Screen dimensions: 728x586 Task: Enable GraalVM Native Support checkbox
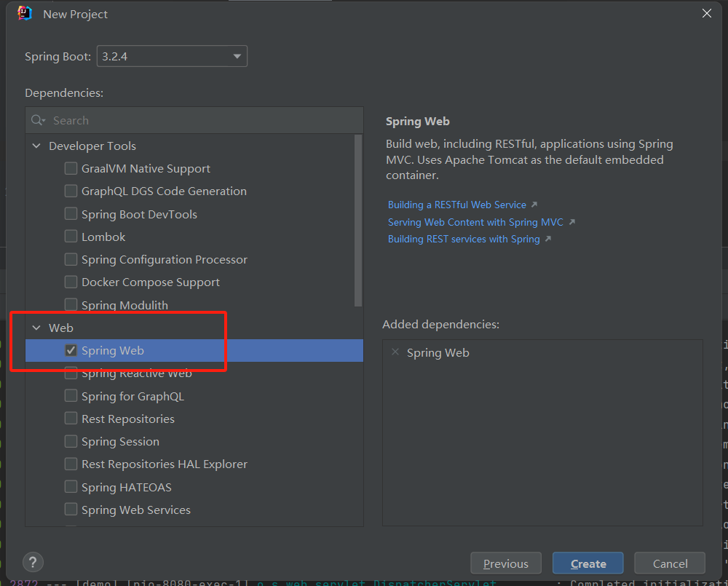(71, 168)
